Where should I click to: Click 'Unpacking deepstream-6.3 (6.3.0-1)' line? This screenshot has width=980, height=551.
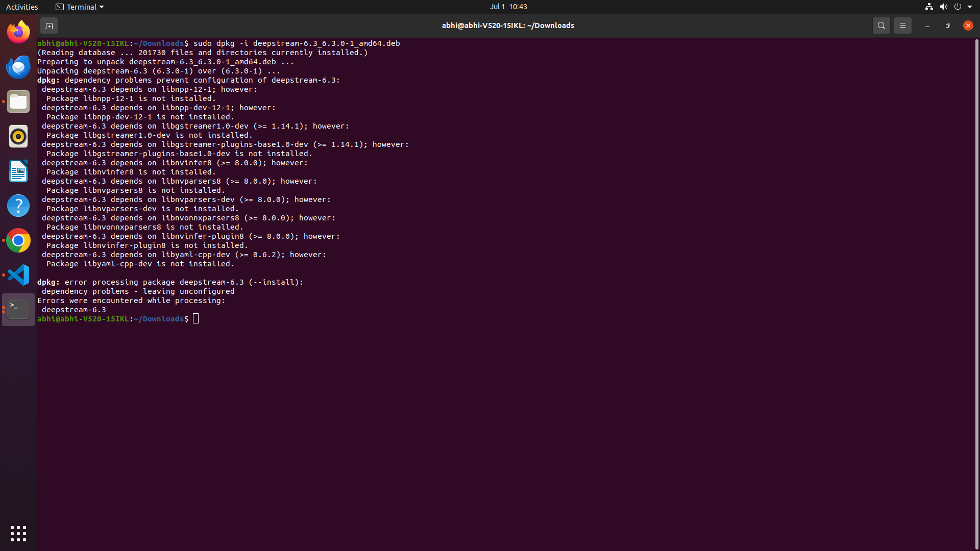[159, 71]
